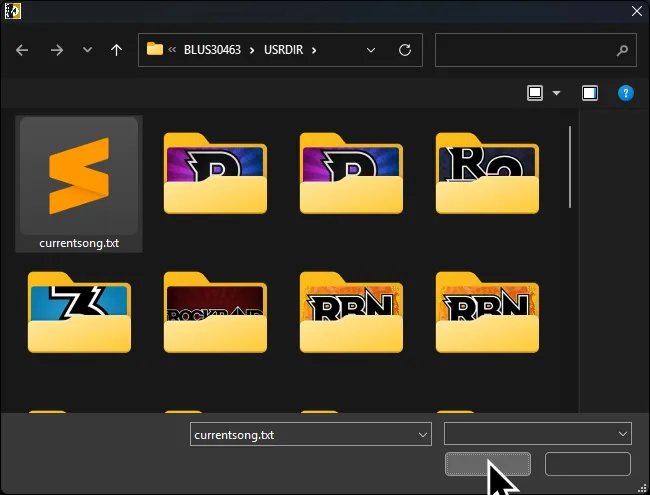Expand the chevron after USRDIR

314,50
